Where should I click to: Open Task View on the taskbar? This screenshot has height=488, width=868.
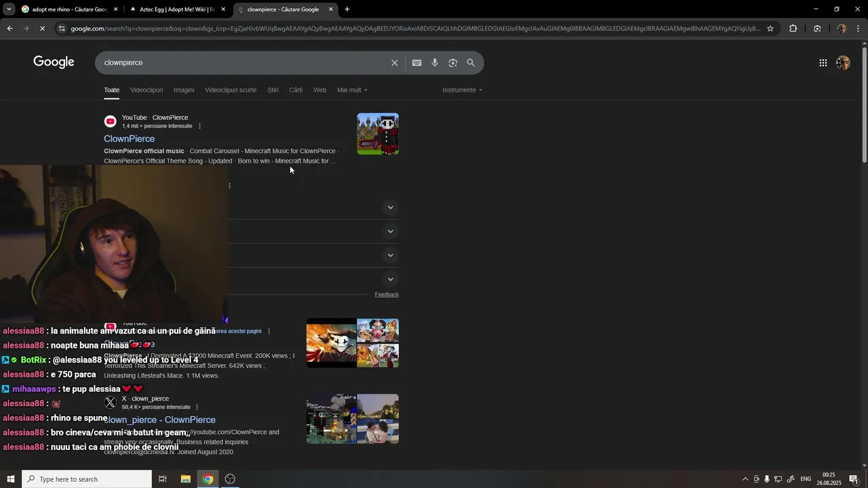pos(163,479)
